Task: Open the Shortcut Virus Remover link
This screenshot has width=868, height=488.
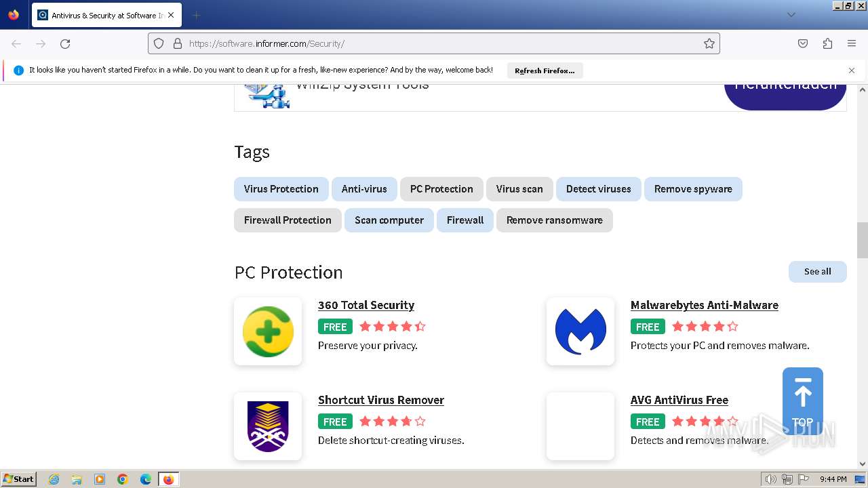Action: pos(381,400)
